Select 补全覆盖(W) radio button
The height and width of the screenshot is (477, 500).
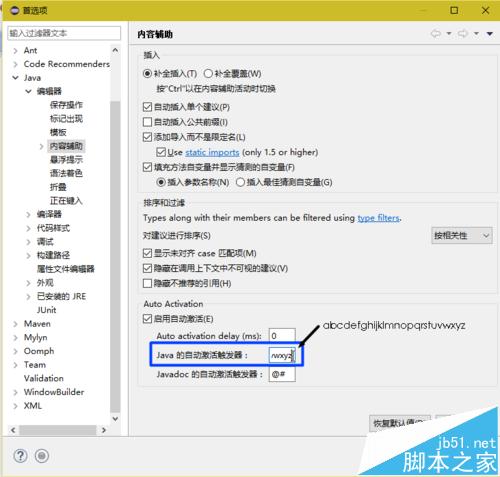point(208,73)
